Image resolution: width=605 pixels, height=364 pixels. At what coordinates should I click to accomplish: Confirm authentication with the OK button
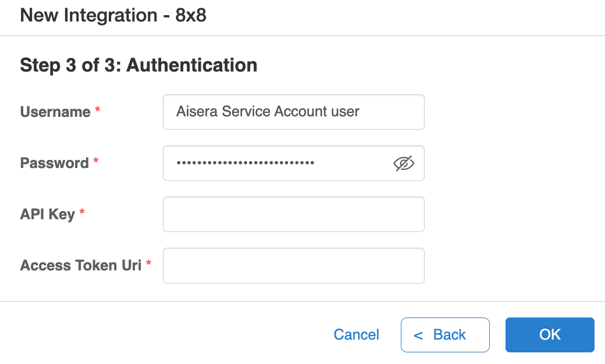click(x=550, y=335)
